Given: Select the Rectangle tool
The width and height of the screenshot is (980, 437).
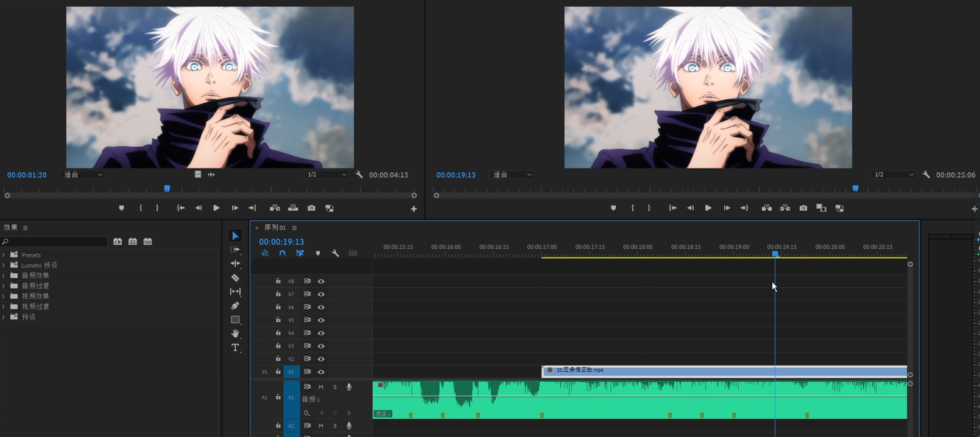Looking at the screenshot, I should [x=235, y=320].
